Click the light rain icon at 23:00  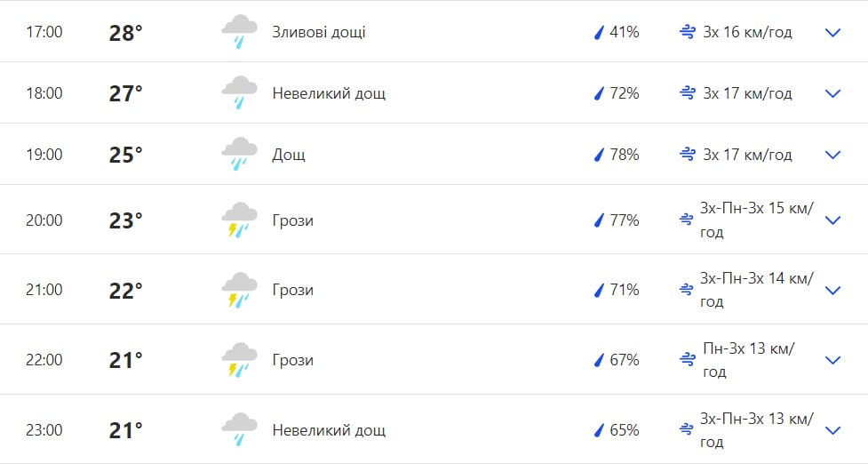coord(239,430)
